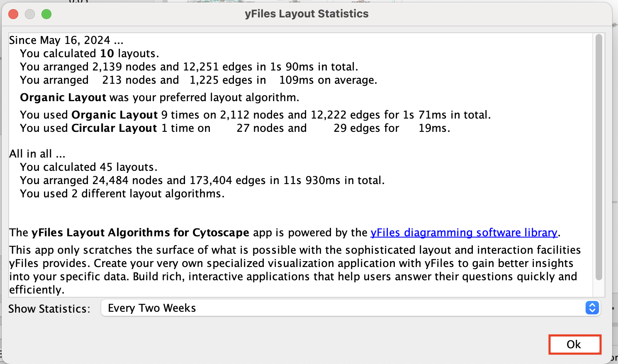Click the You calculated 45 layouts line
The width and height of the screenshot is (618, 364).
point(89,167)
